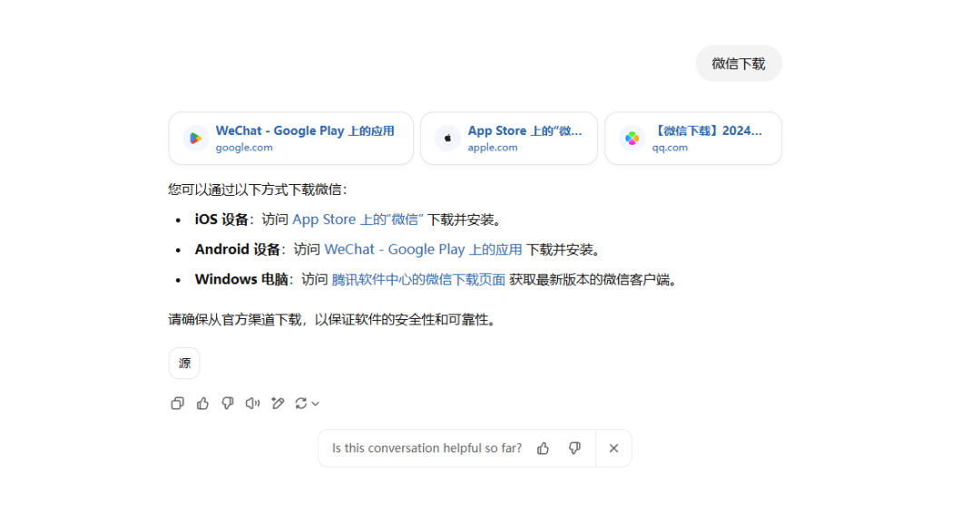Thumbs down in the helpful conversation prompt
Screen dimensions: 980x514
pos(574,448)
